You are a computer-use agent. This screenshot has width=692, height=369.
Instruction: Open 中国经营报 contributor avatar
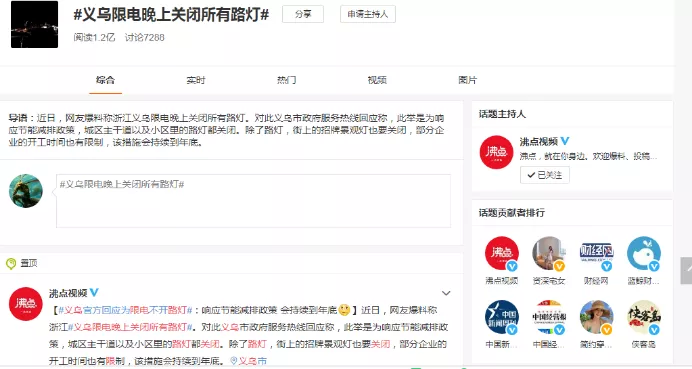point(549,317)
